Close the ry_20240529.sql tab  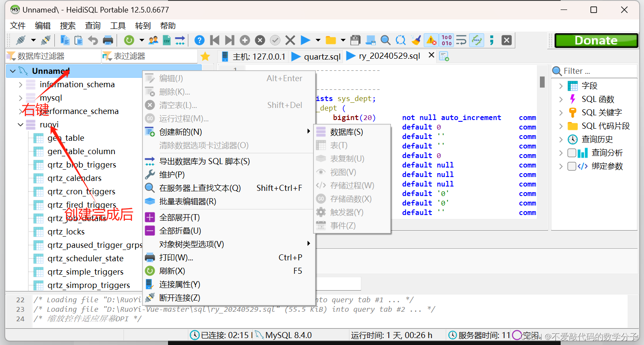click(431, 55)
